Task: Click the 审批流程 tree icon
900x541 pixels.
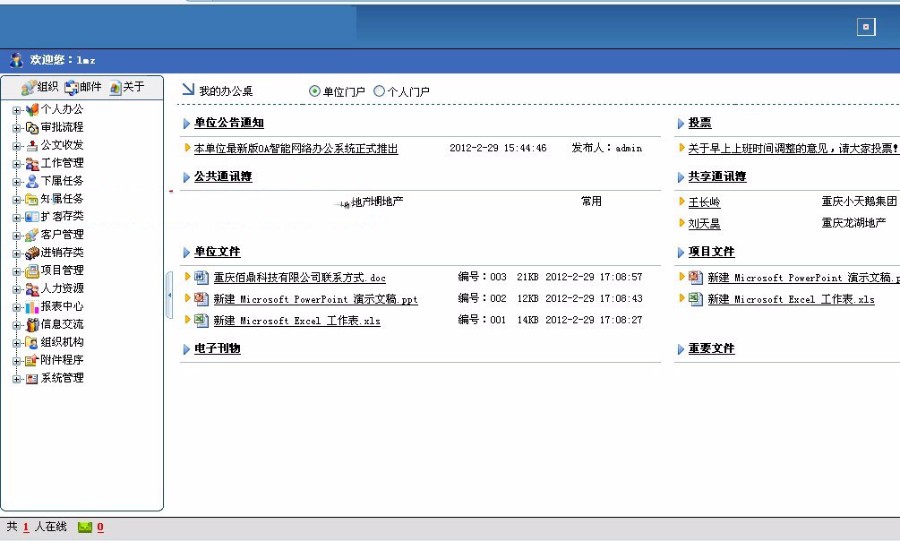Action: [x=32, y=127]
